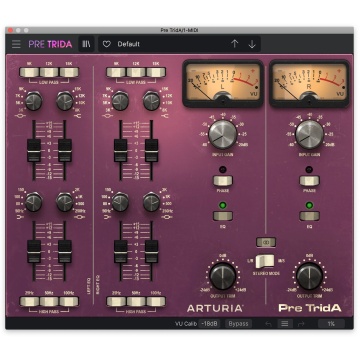
Task: Open the preset library browser icon
Action: pyautogui.click(x=87, y=44)
